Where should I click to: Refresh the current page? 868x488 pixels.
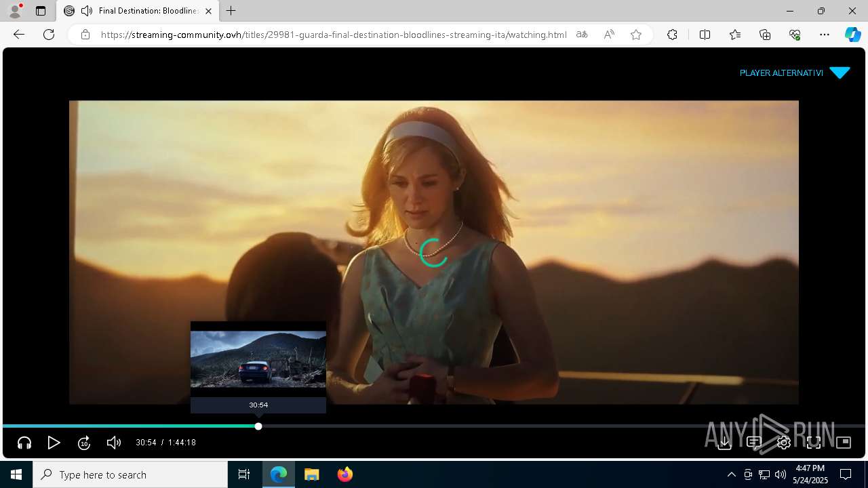click(49, 35)
